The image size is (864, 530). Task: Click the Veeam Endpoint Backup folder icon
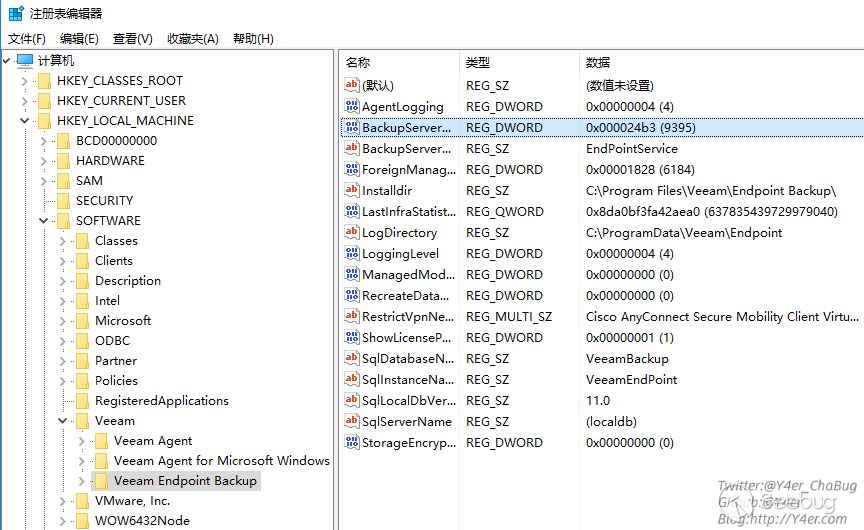tap(102, 481)
